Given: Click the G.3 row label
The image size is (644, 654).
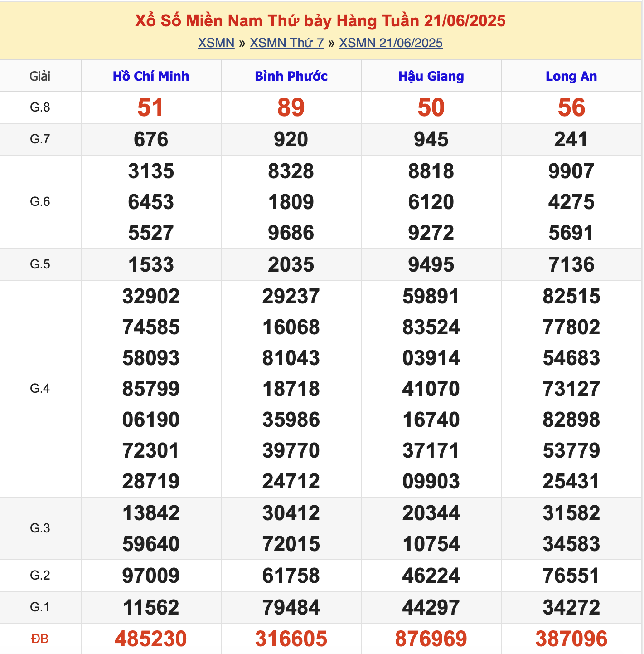Looking at the screenshot, I should [x=40, y=528].
